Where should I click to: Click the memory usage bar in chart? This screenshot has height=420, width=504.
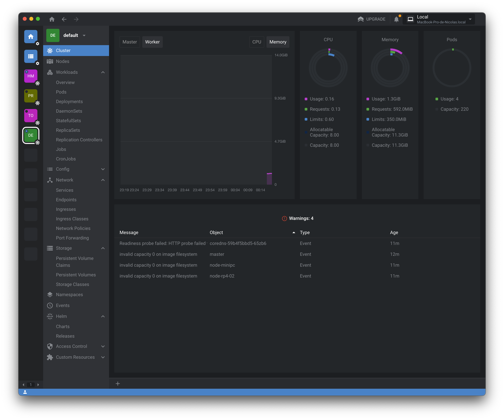(x=269, y=179)
